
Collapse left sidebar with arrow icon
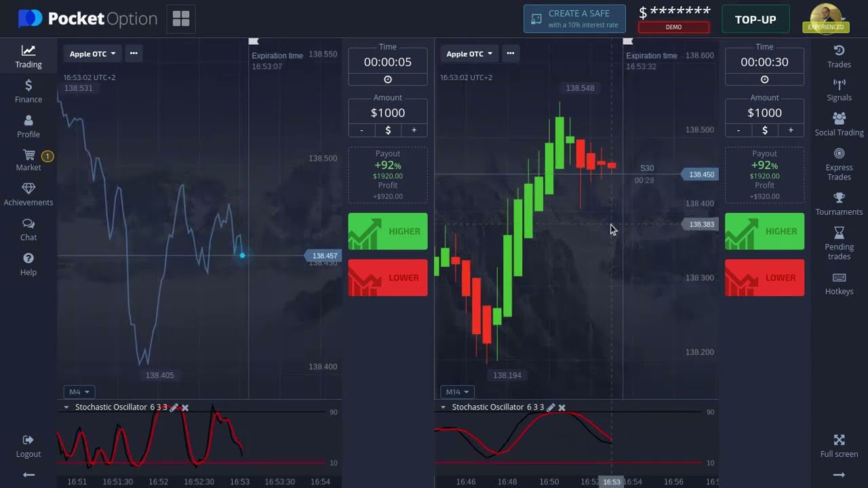tap(28, 474)
